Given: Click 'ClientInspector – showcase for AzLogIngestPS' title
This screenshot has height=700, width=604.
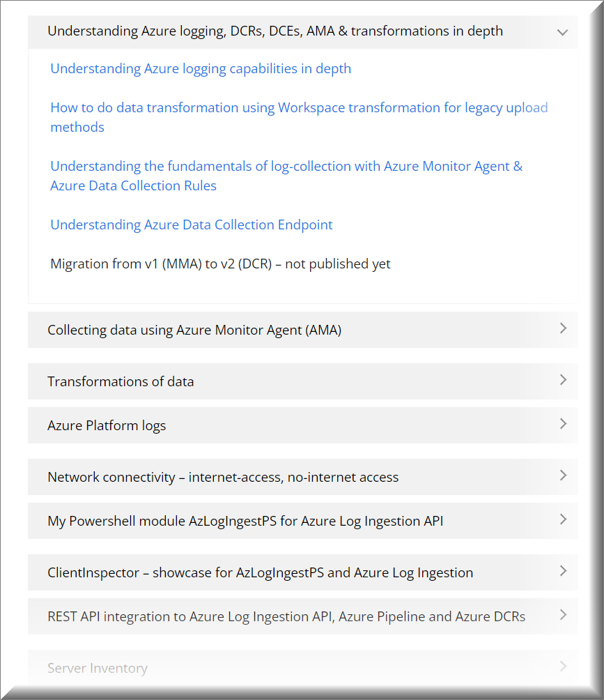Looking at the screenshot, I should tap(260, 573).
